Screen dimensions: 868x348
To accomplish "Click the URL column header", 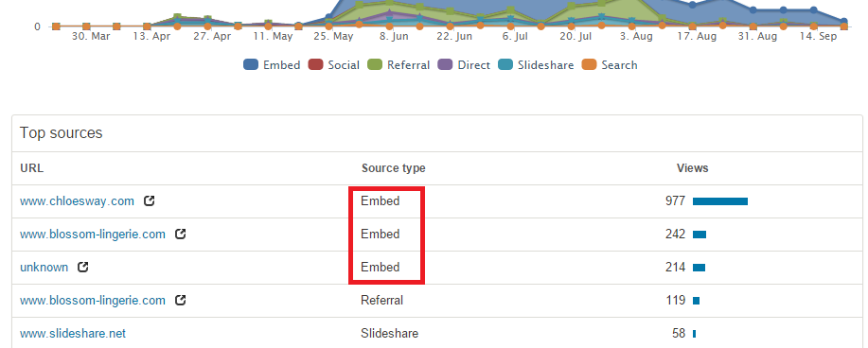I will coord(31,168).
